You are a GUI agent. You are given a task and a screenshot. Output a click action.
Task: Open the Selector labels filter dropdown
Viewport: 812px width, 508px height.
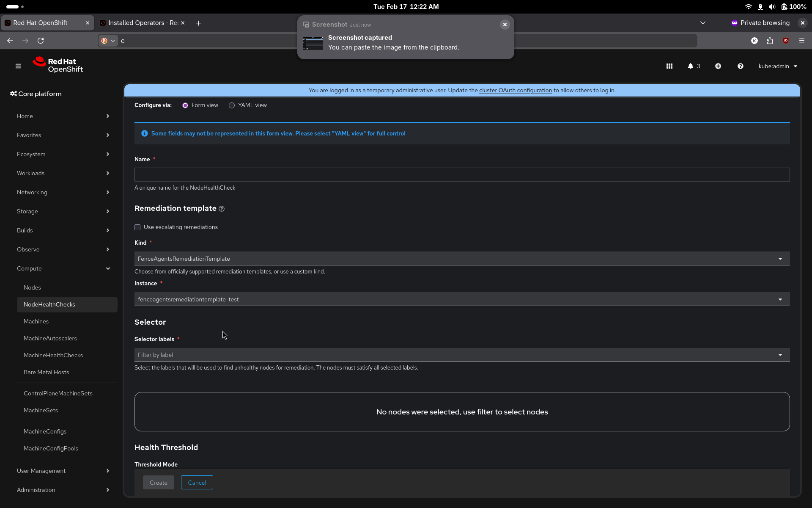pos(462,355)
